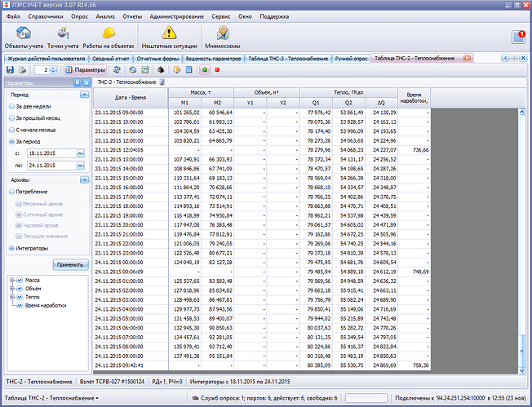This screenshot has width=532, height=407.
Task: Pin the Параметры side panel
Action: (x=78, y=82)
